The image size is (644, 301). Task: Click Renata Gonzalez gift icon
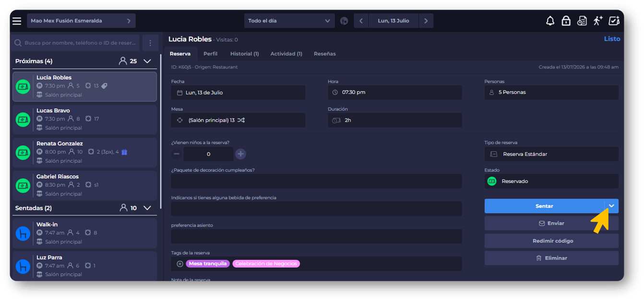124,152
